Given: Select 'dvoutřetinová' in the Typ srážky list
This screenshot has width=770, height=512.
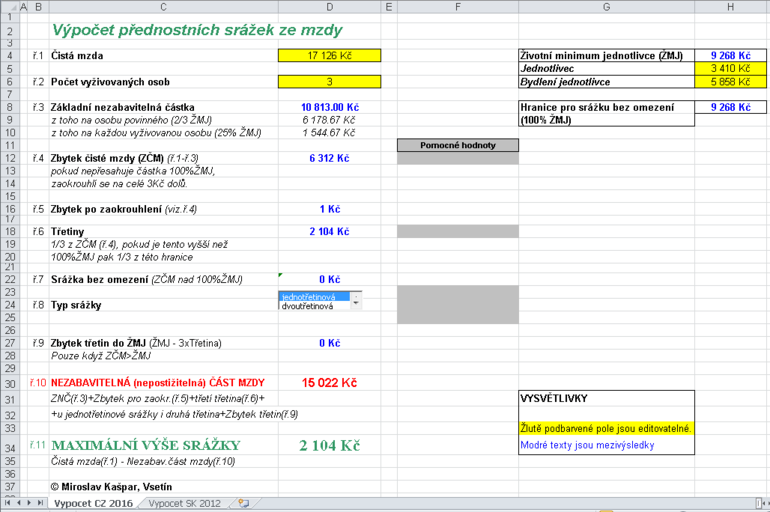Looking at the screenshot, I should [315, 306].
